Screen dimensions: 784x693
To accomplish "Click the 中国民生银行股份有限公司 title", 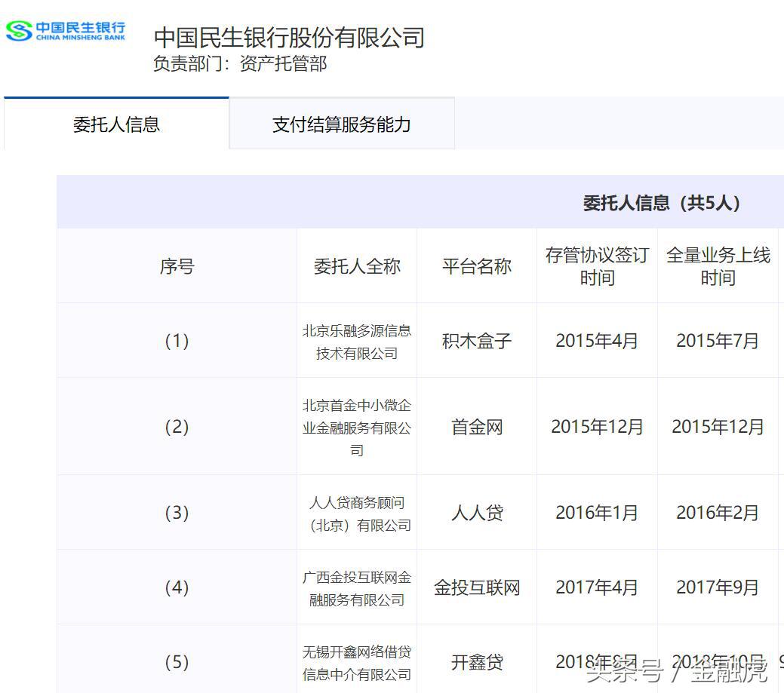I will [x=289, y=38].
